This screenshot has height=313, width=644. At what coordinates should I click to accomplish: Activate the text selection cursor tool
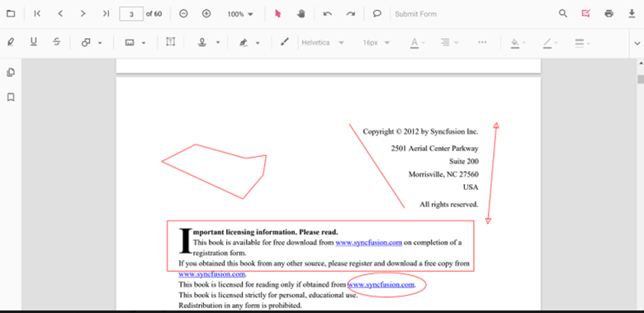click(x=278, y=13)
